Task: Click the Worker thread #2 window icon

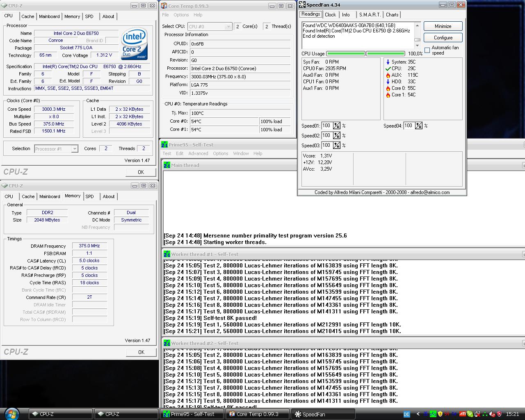Action: (167, 343)
